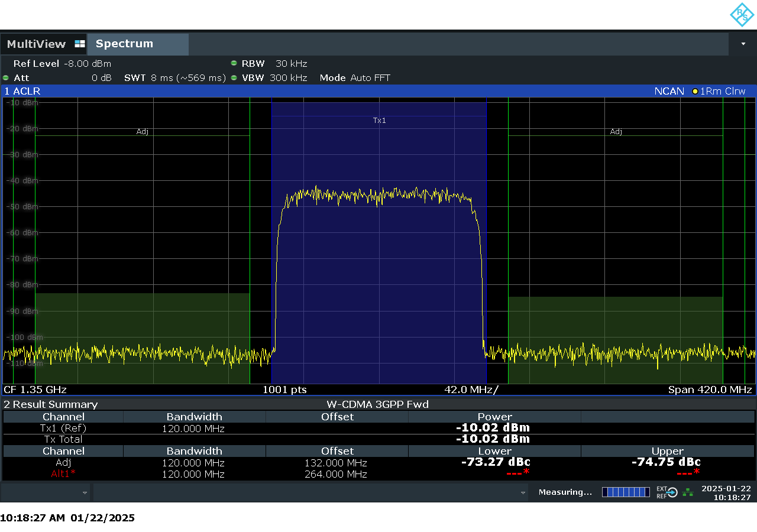Click the MultiView grid icon

click(x=80, y=44)
